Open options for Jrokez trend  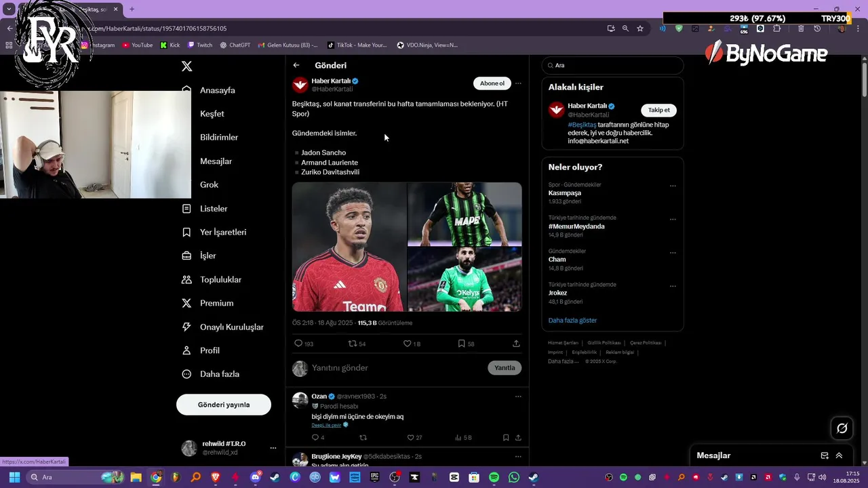click(673, 286)
